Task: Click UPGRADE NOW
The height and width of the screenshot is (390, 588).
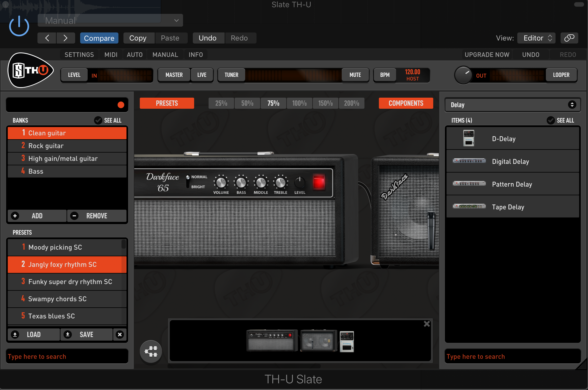Action: pos(487,55)
